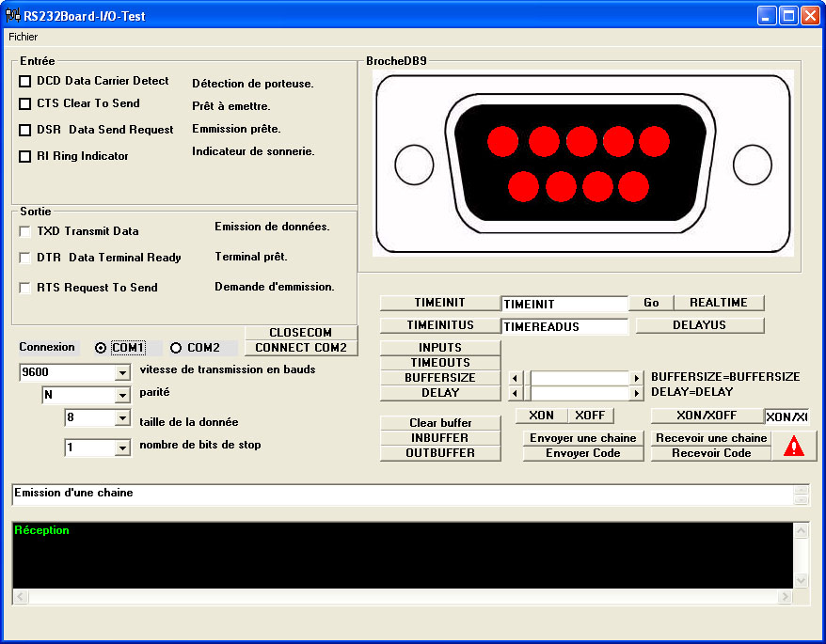Click Réception horizontal scrollbar right arrow
826x644 pixels.
coord(785,596)
